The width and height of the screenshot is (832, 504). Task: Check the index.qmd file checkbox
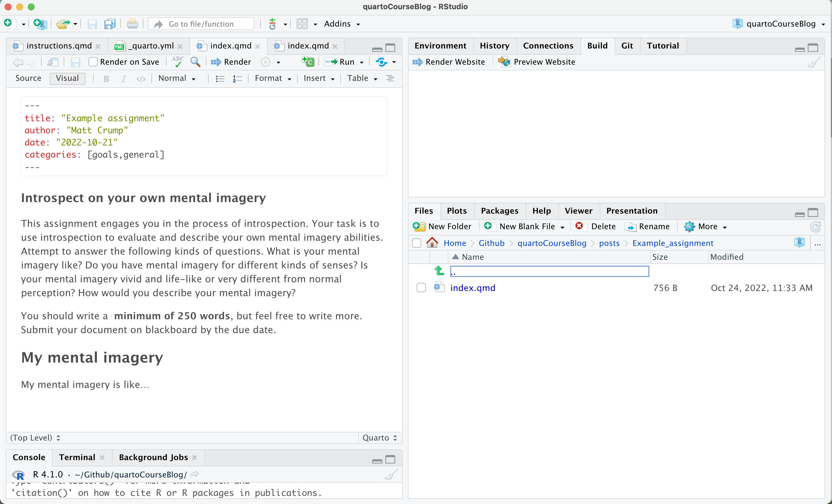coord(421,288)
